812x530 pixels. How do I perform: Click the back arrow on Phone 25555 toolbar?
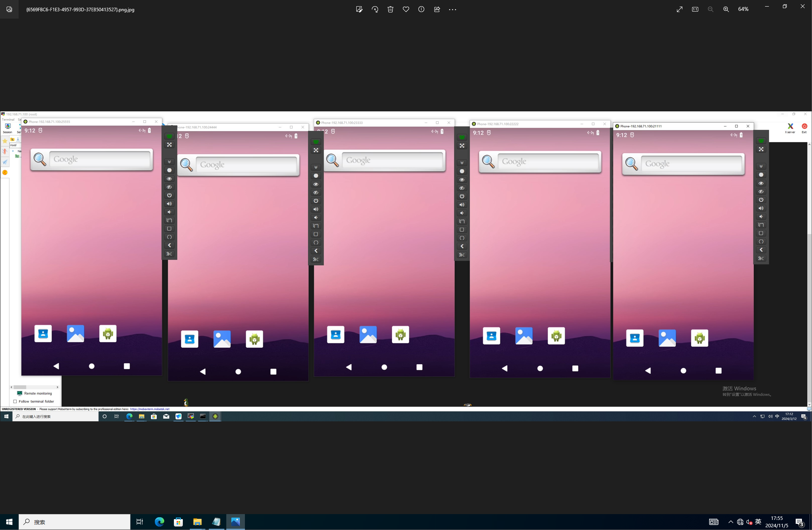tap(169, 246)
